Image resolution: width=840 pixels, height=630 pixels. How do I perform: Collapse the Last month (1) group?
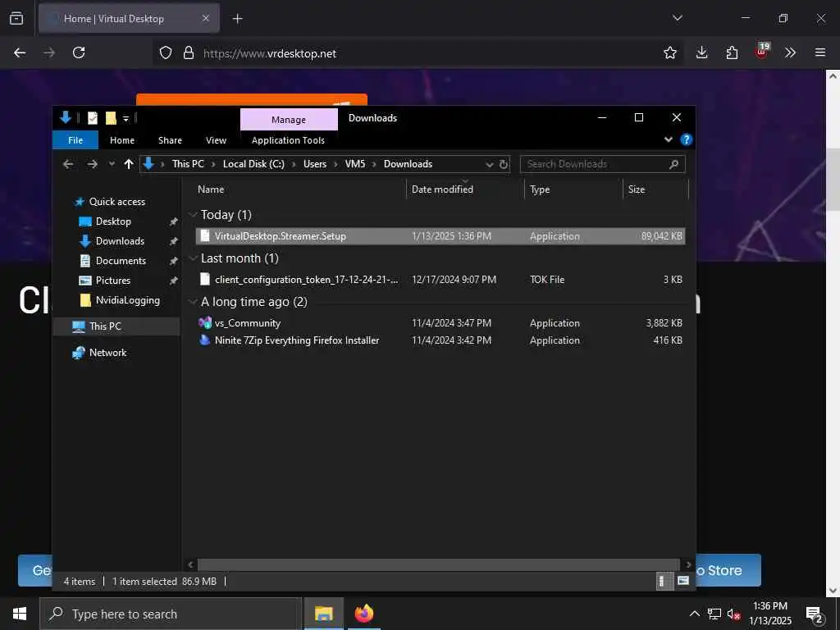click(193, 258)
